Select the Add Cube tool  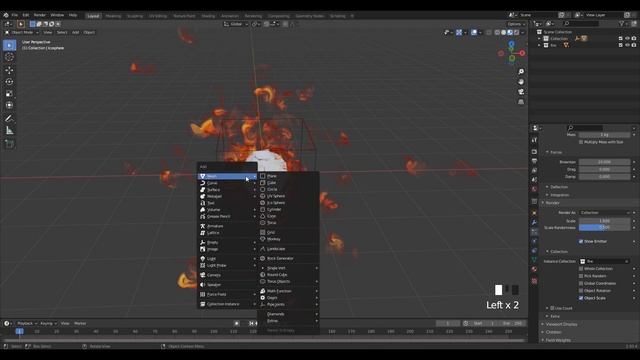(9, 144)
